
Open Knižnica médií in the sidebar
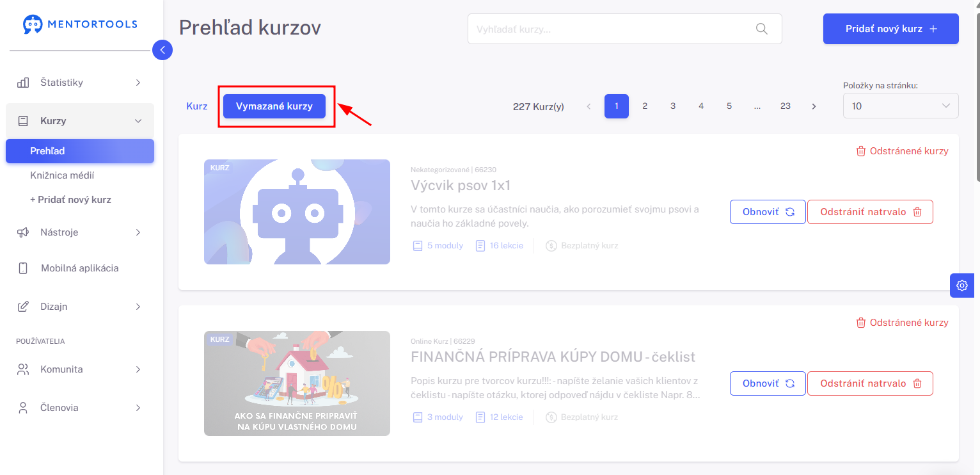(x=62, y=175)
